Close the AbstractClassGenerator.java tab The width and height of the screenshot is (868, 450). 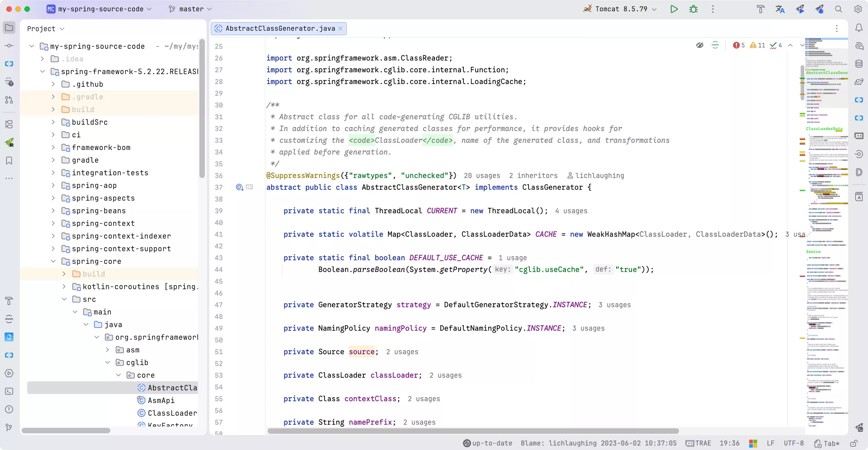(340, 28)
